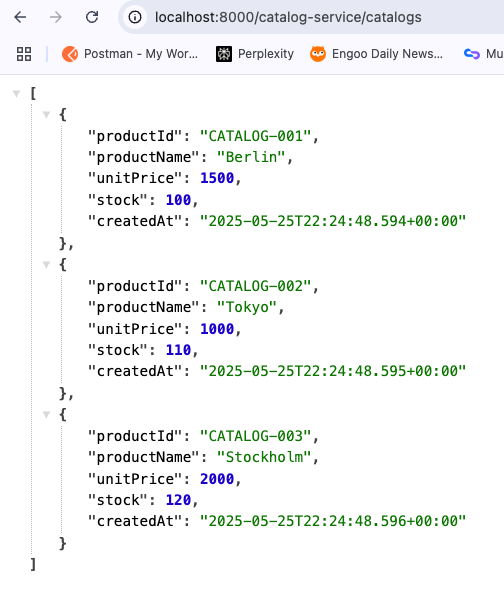Click the "Berlin" productName value

pyautogui.click(x=251, y=157)
